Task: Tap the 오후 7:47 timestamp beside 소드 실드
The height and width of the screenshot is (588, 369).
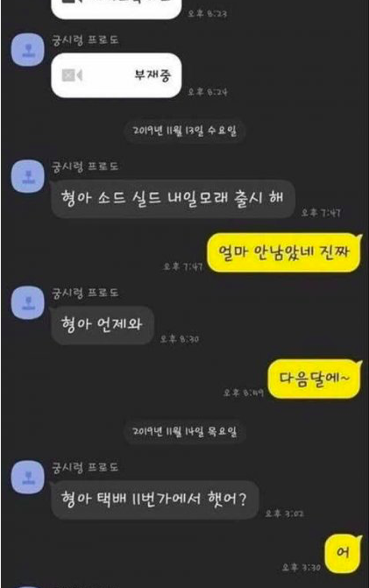Action: [x=321, y=213]
